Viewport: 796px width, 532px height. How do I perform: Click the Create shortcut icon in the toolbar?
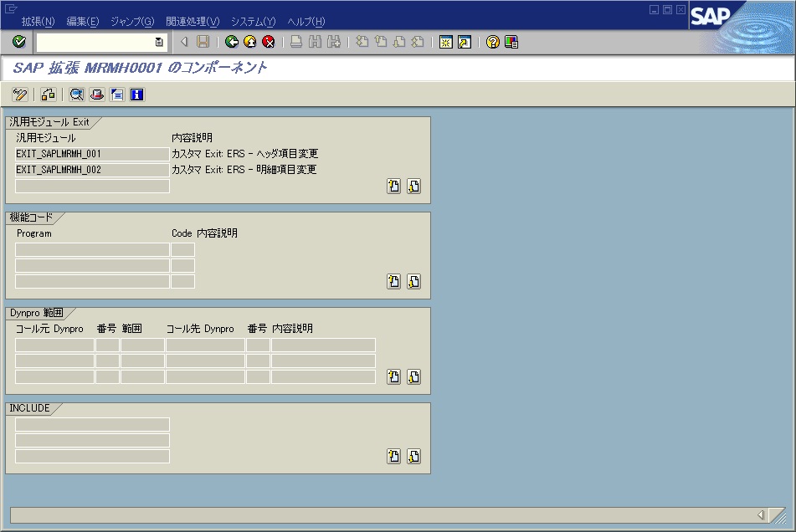click(x=464, y=42)
